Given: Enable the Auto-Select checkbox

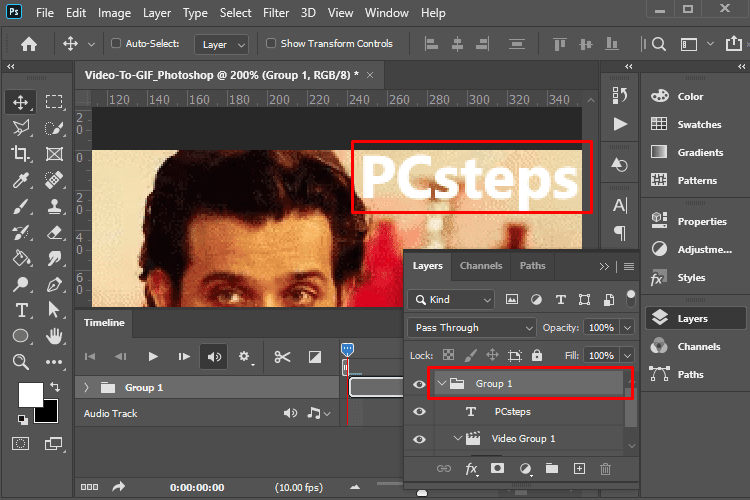Looking at the screenshot, I should (116, 44).
